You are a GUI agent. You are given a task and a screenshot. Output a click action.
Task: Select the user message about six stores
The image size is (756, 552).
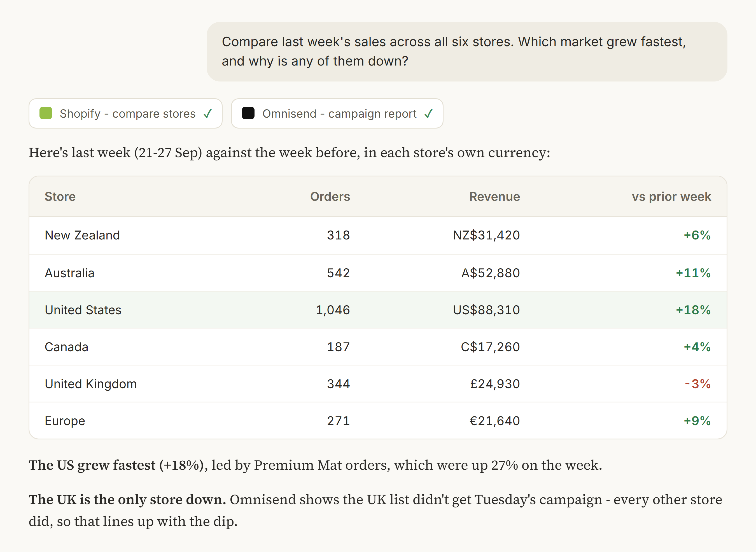pos(467,52)
